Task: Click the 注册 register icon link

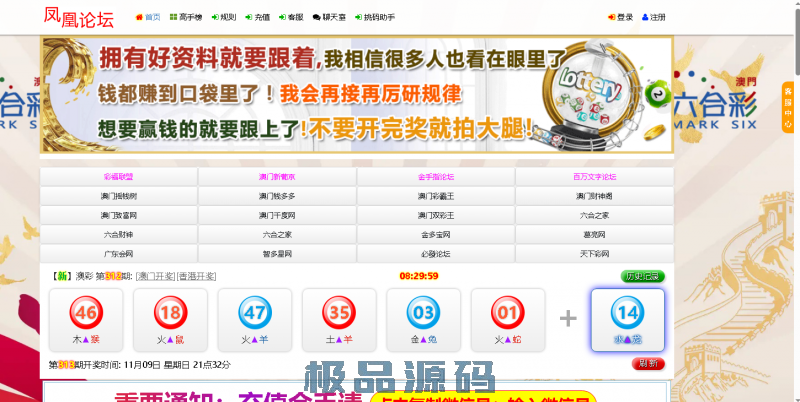Action: pos(652,18)
